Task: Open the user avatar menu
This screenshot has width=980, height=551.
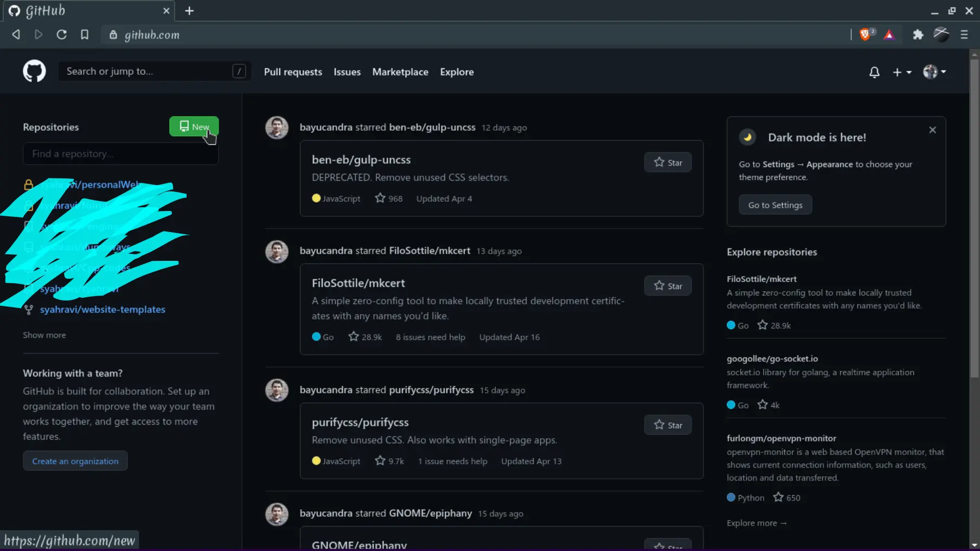Action: 934,72
